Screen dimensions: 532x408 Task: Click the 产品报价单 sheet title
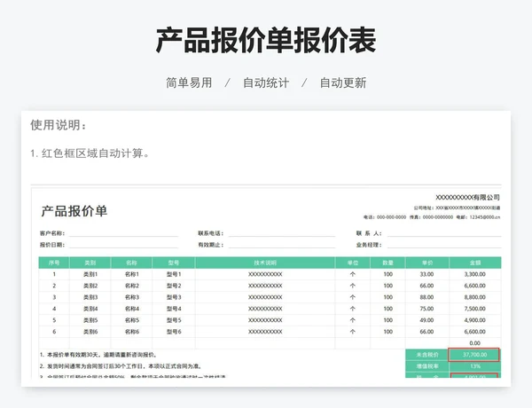coord(74,211)
